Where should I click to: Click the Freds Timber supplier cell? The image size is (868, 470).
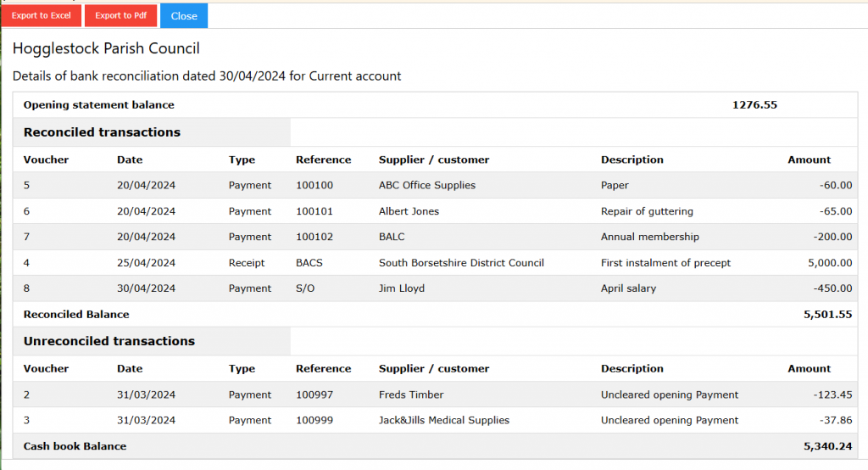tap(411, 394)
